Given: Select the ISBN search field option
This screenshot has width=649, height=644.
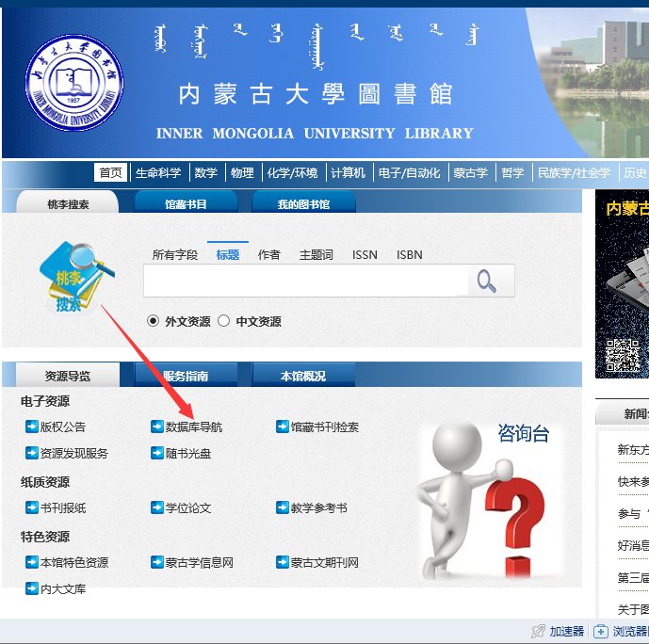Looking at the screenshot, I should tap(410, 254).
